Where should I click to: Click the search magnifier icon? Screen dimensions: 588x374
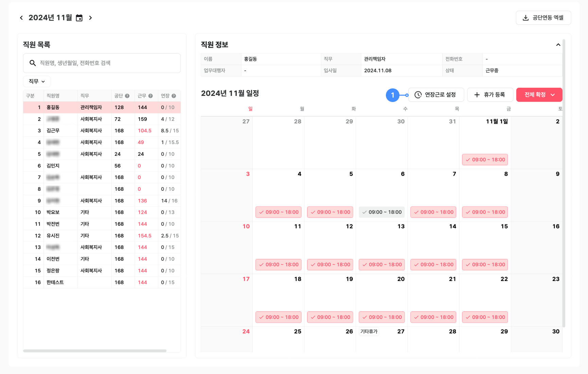click(33, 63)
